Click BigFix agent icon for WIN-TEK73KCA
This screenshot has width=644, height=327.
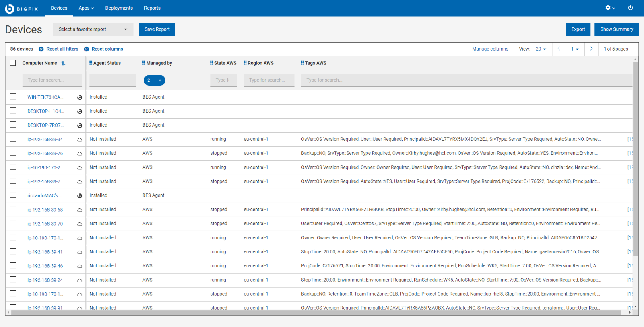click(x=80, y=97)
